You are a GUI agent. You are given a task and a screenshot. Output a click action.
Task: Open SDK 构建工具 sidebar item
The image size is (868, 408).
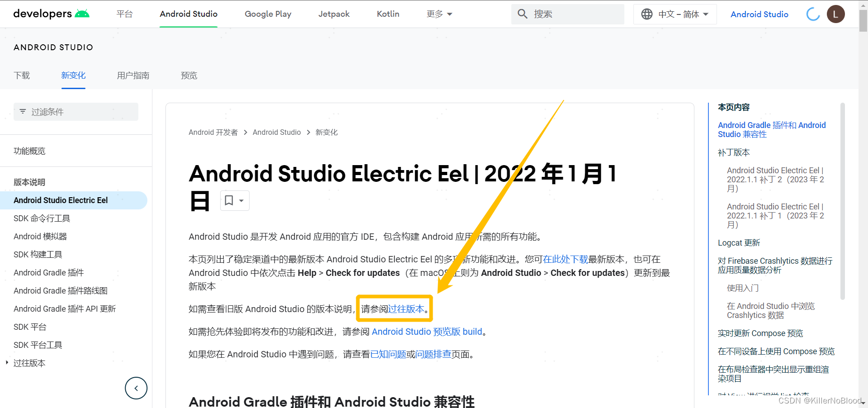[x=38, y=255]
